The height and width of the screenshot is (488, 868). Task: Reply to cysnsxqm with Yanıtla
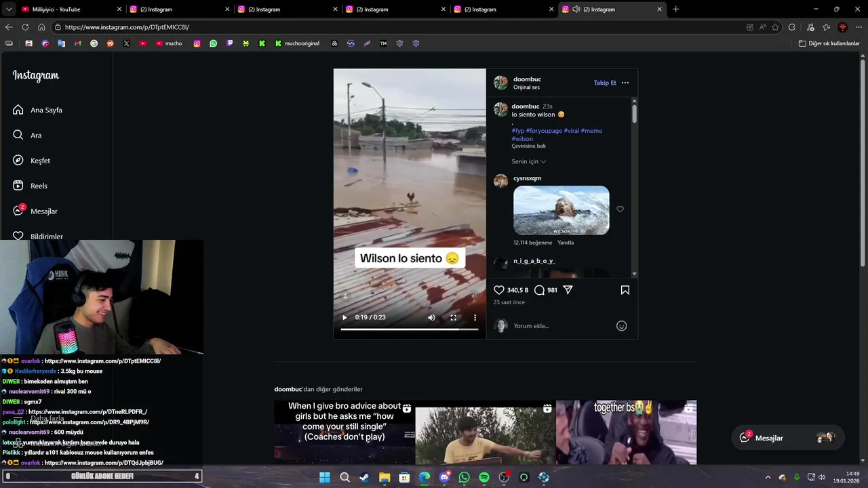[566, 243]
